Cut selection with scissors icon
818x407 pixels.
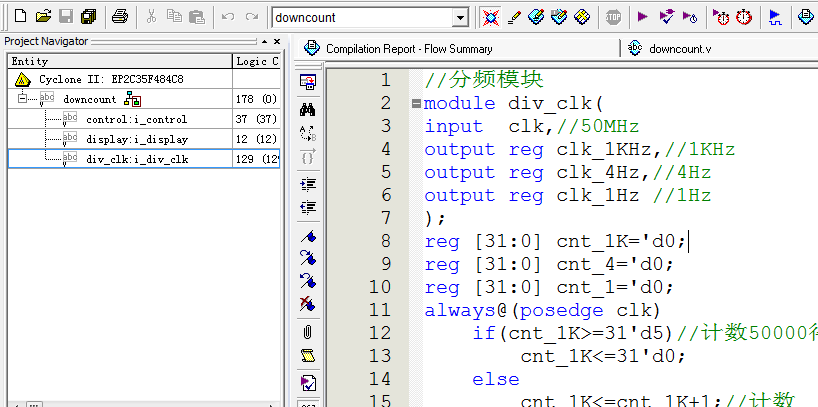[151, 17]
